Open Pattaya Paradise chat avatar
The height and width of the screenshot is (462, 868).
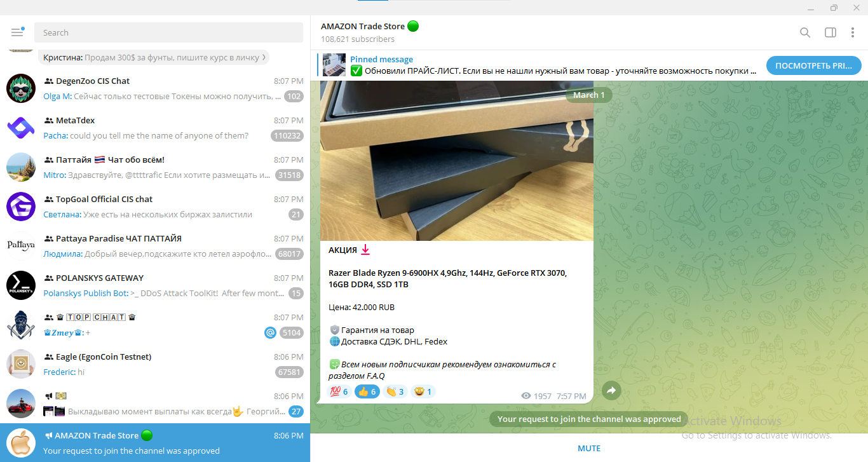pos(21,246)
